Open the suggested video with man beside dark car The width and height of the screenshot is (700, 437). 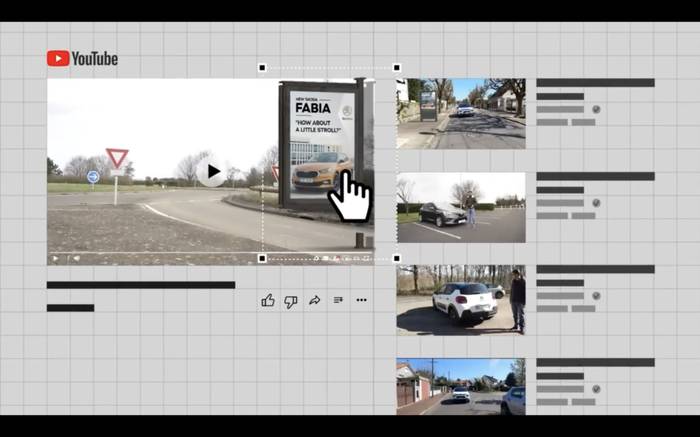click(461, 208)
